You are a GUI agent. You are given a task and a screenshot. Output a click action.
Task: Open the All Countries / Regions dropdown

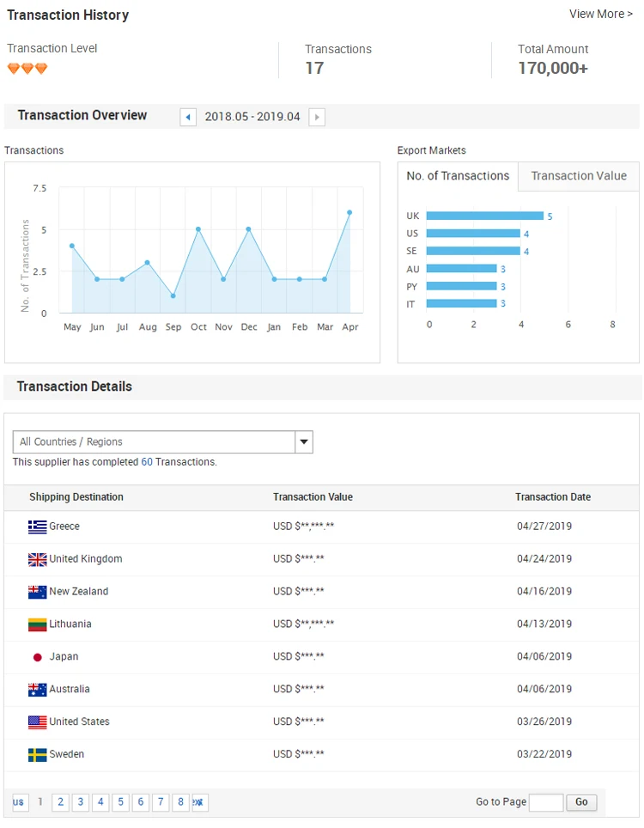pos(155,441)
